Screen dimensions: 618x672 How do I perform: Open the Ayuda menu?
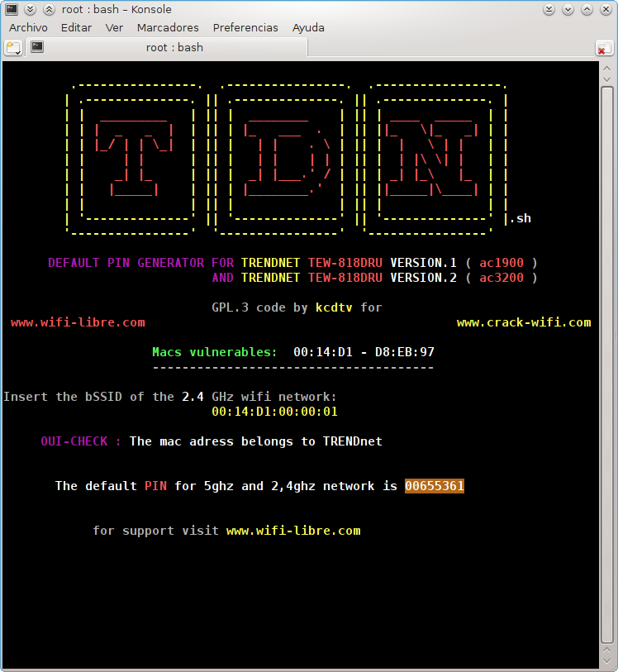(308, 28)
